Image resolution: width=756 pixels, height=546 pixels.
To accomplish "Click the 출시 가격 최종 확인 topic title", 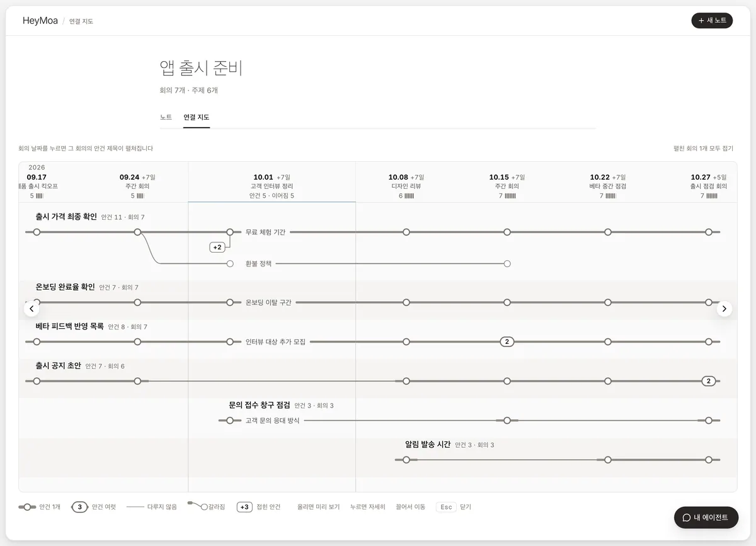I will pyautogui.click(x=66, y=217).
